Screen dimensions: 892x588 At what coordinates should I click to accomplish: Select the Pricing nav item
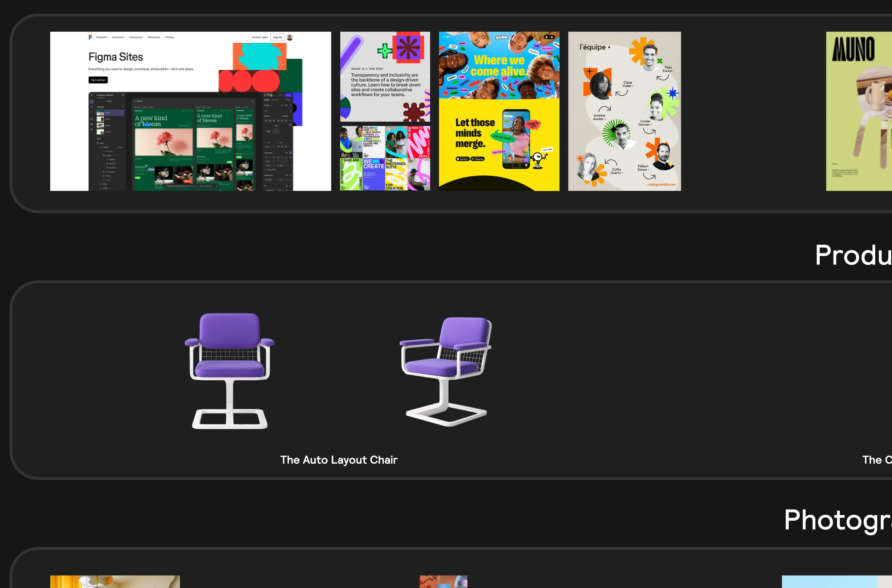click(169, 37)
